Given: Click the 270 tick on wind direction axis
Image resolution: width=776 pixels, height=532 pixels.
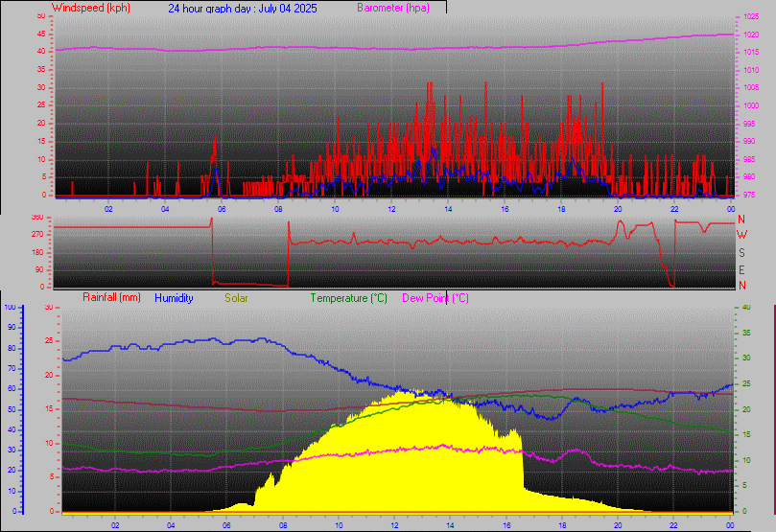Looking at the screenshot, I should [37, 234].
